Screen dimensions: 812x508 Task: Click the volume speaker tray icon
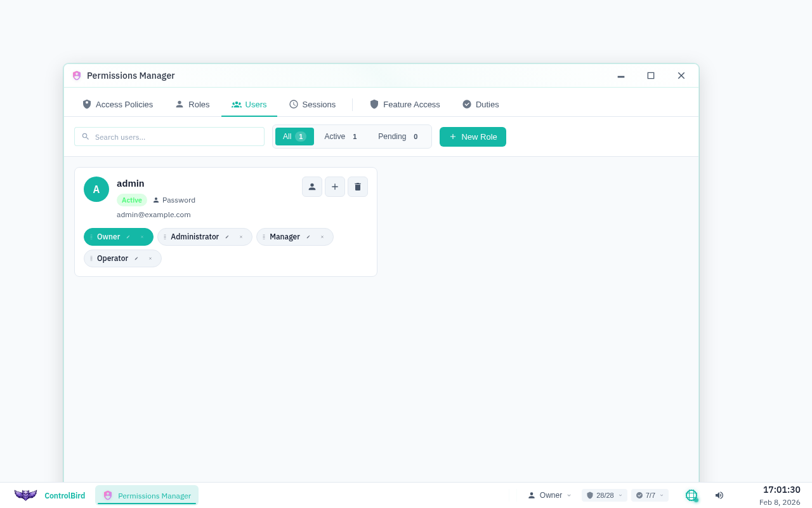[719, 495]
